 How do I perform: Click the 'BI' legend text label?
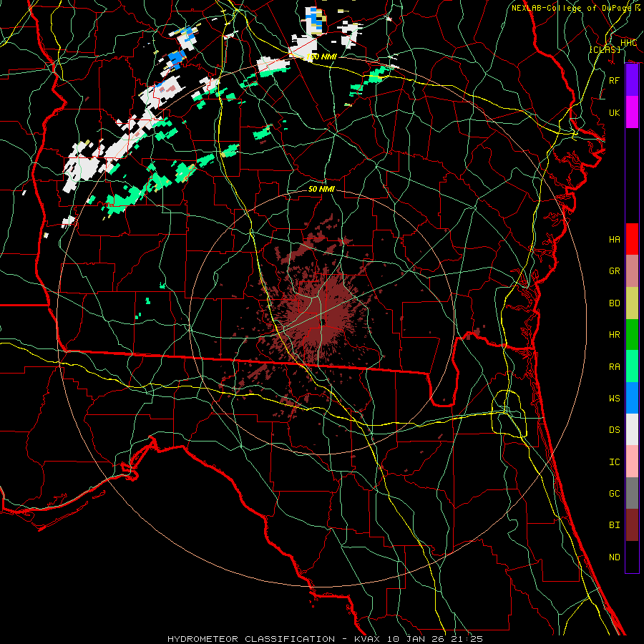tap(614, 525)
